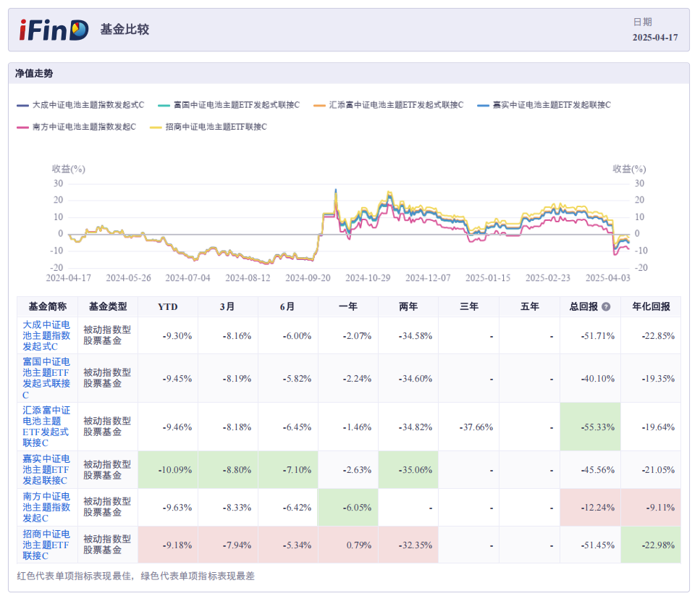Click the 3月 column header
Screen dimensions: 700x604
227,307
